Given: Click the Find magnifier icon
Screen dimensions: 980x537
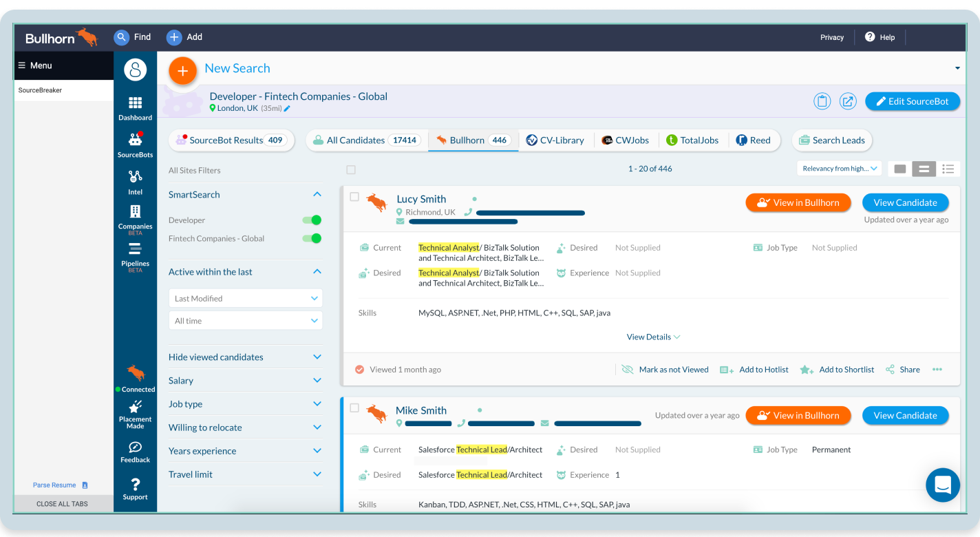Looking at the screenshot, I should point(121,37).
